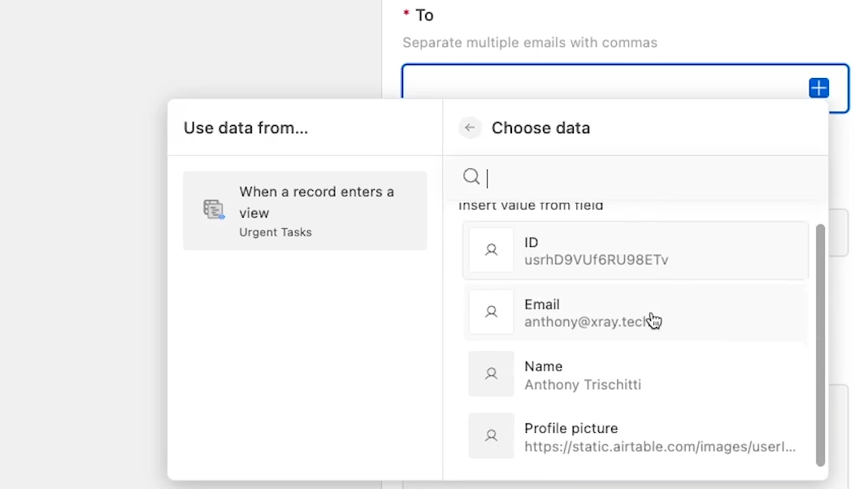Viewport: 868px width, 489px height.
Task: Click the user icon beside ID field
Action: (491, 250)
